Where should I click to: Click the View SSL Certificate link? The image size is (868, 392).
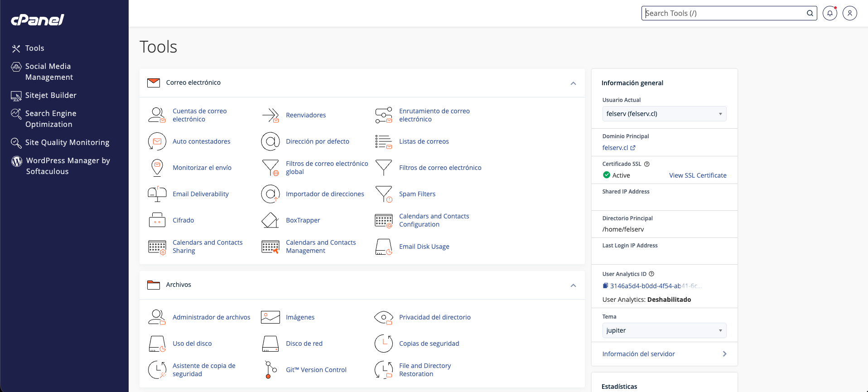point(698,175)
